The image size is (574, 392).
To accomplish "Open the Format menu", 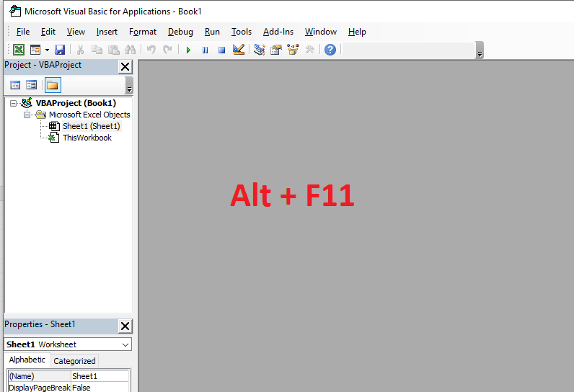I will pos(143,32).
